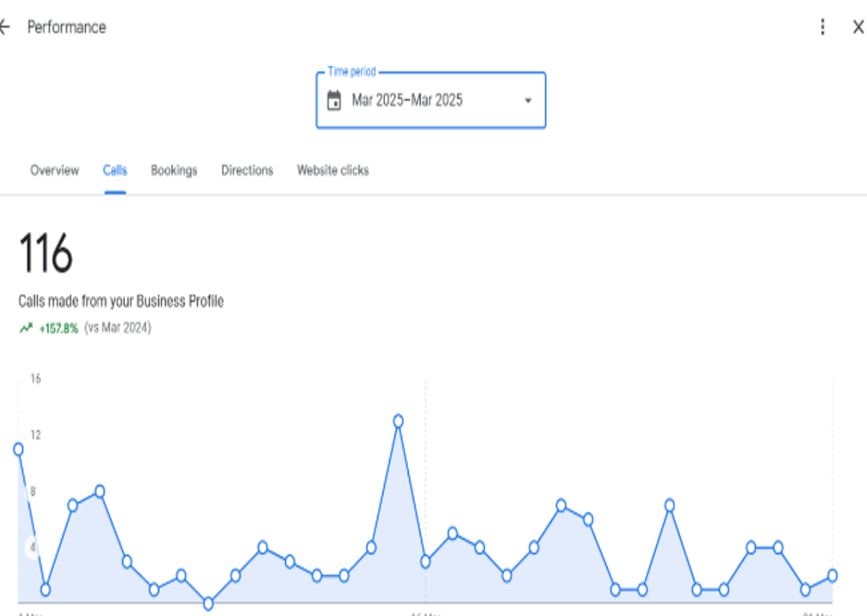Expand the Time period dropdown arrow

pyautogui.click(x=528, y=100)
